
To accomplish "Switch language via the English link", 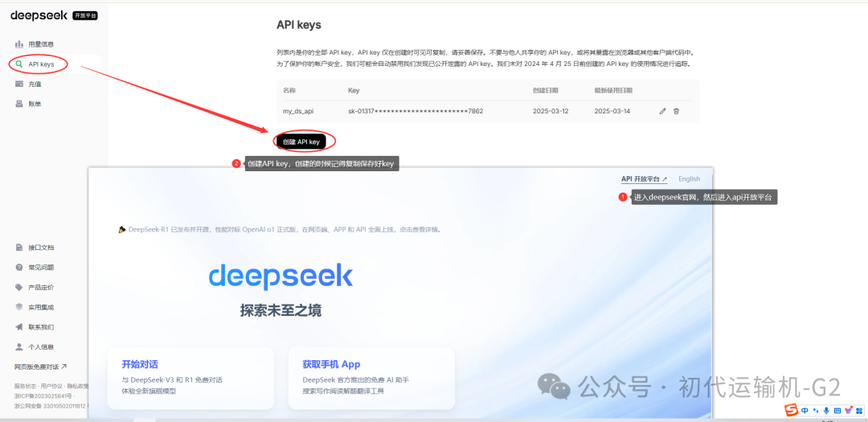I will coord(690,179).
